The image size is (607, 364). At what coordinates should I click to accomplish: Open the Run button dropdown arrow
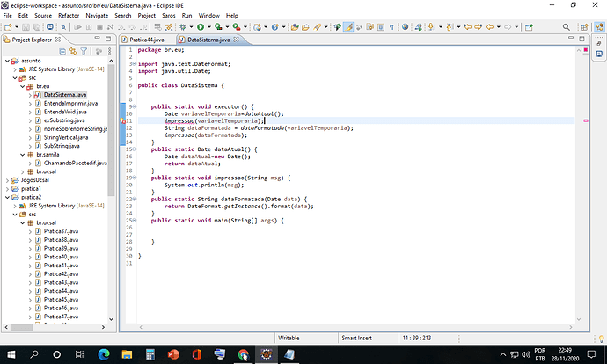(209, 27)
